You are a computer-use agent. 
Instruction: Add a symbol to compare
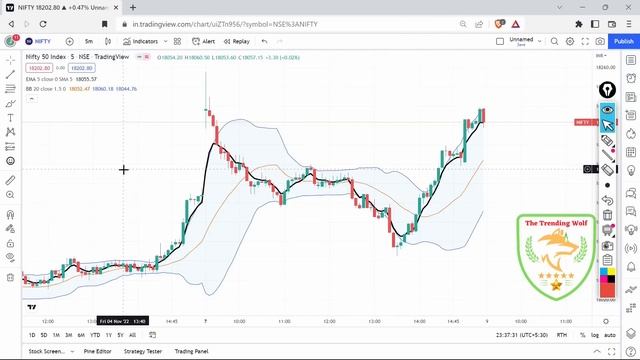point(69,41)
